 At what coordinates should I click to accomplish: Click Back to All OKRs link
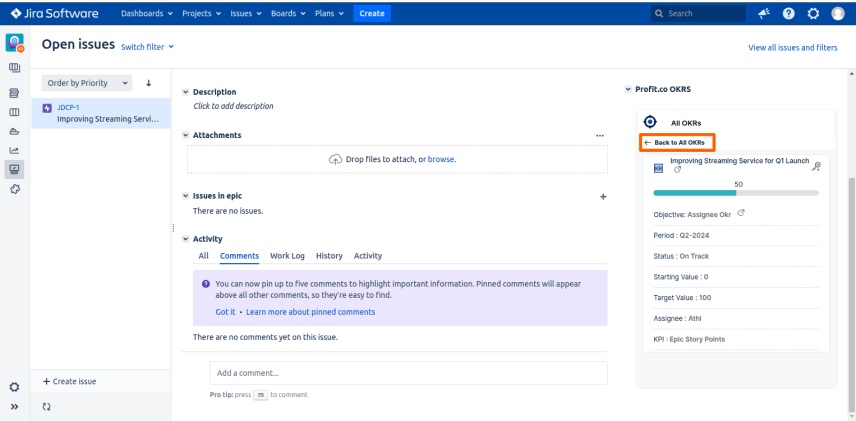(677, 143)
